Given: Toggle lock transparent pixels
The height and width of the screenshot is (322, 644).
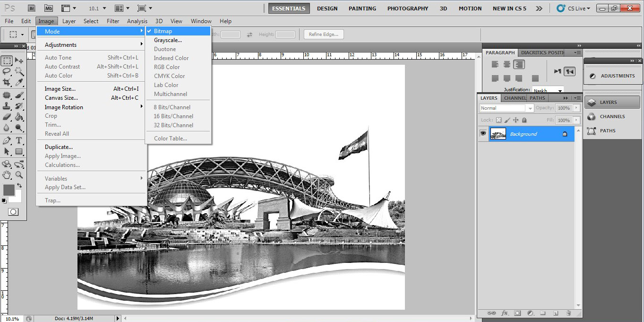Looking at the screenshot, I should (498, 120).
